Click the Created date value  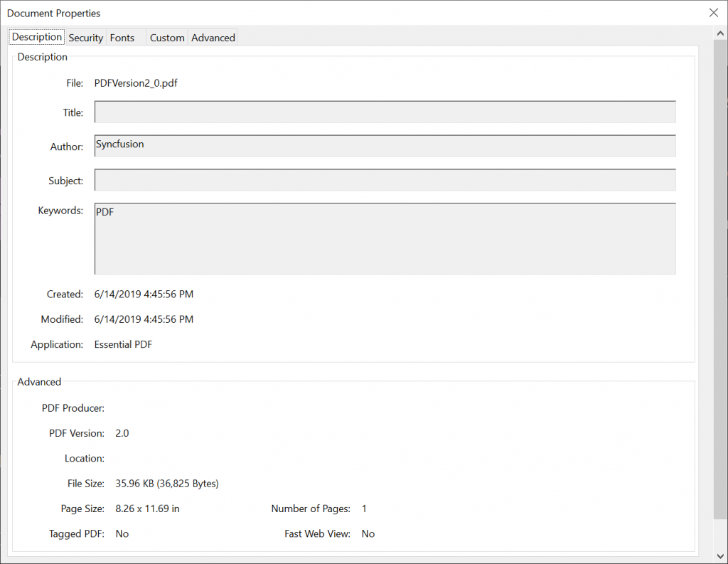coord(144,294)
